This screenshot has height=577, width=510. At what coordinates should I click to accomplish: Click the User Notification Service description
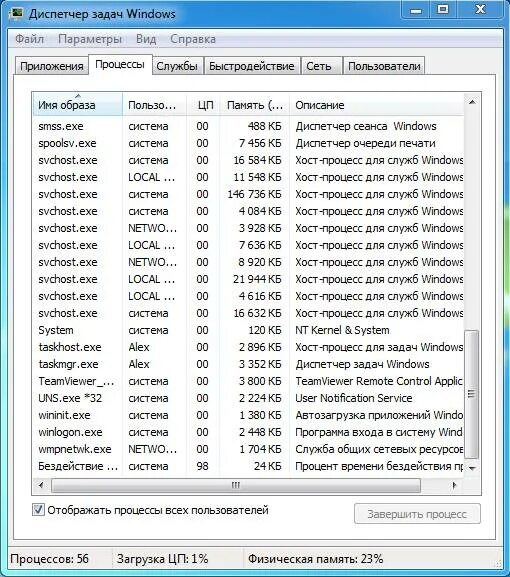point(354,398)
